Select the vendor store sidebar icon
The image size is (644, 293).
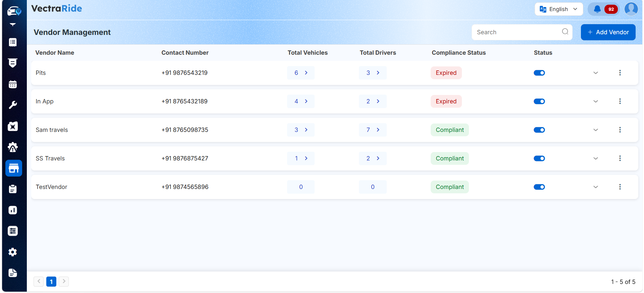(14, 168)
